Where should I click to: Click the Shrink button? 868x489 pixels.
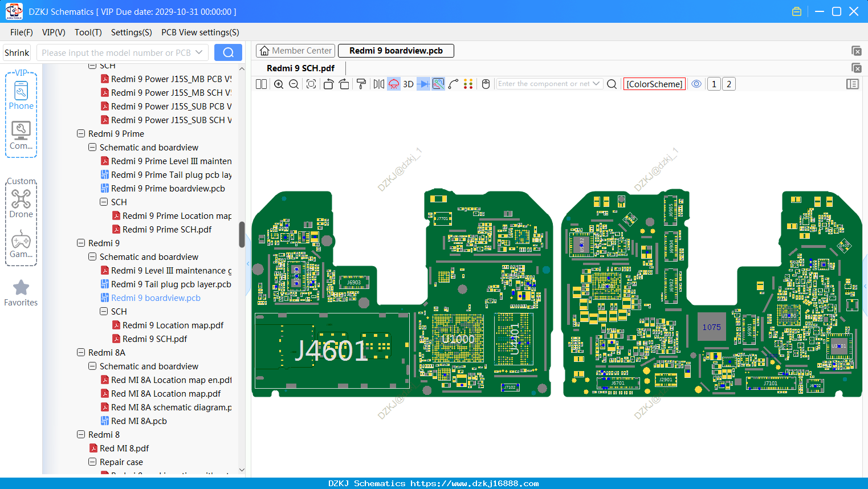[17, 52]
